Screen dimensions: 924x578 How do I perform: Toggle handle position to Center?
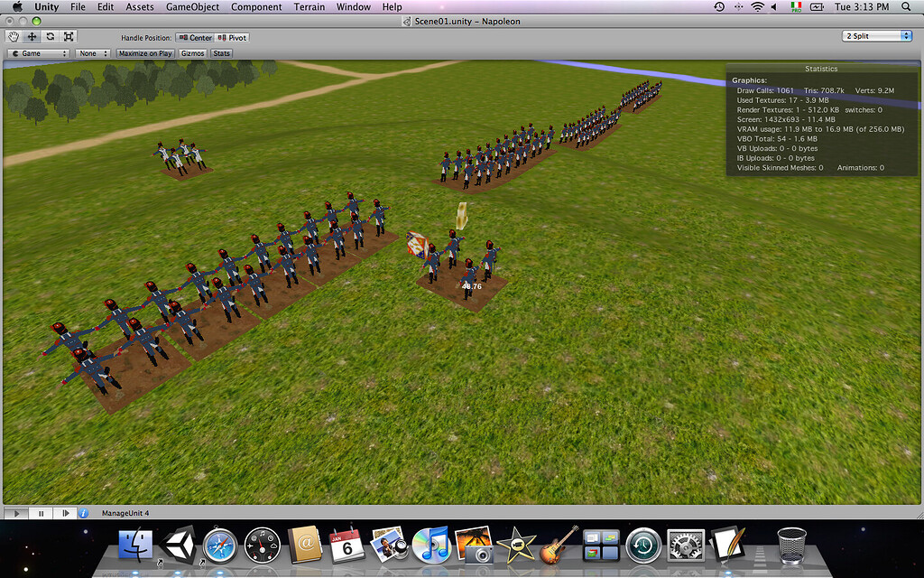(x=195, y=38)
